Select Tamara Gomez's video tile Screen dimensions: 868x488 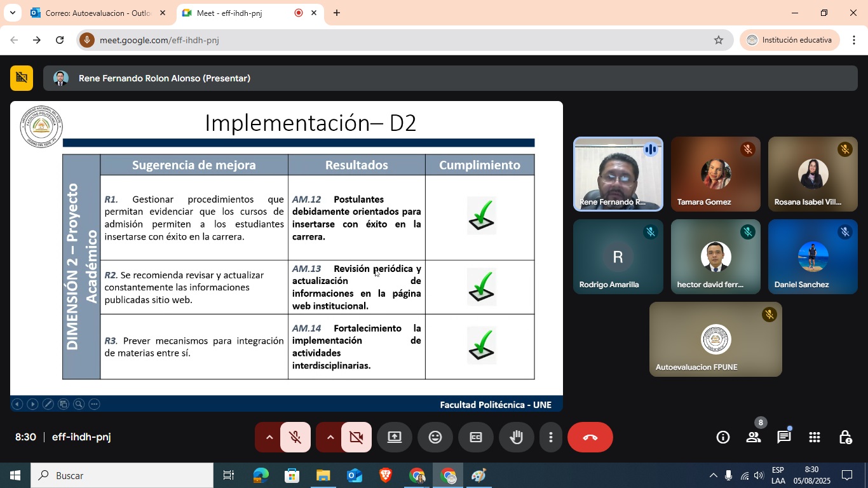click(715, 174)
